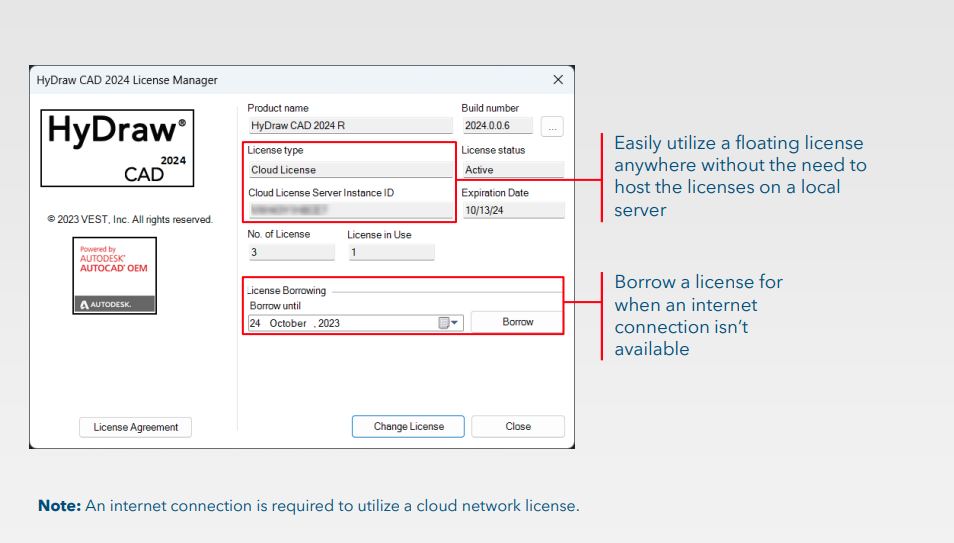Image resolution: width=954 pixels, height=543 pixels.
Task: Select the day 24 in borrow date
Action: [256, 323]
